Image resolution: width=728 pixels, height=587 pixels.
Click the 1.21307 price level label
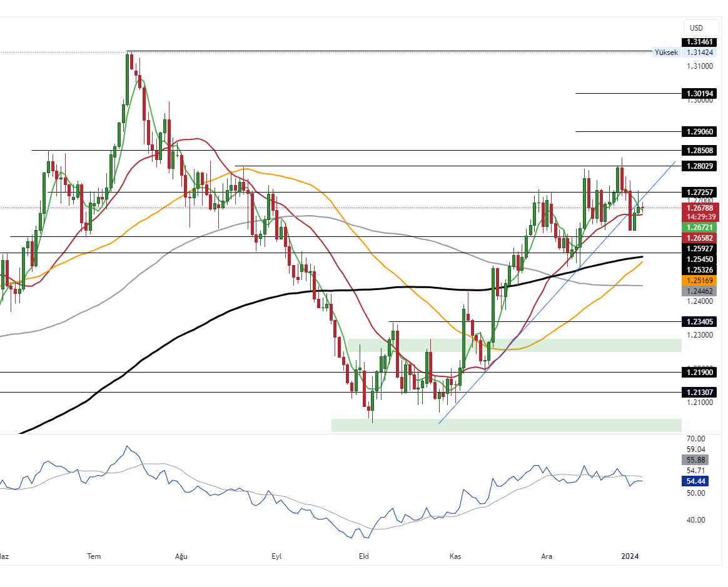pyautogui.click(x=700, y=393)
